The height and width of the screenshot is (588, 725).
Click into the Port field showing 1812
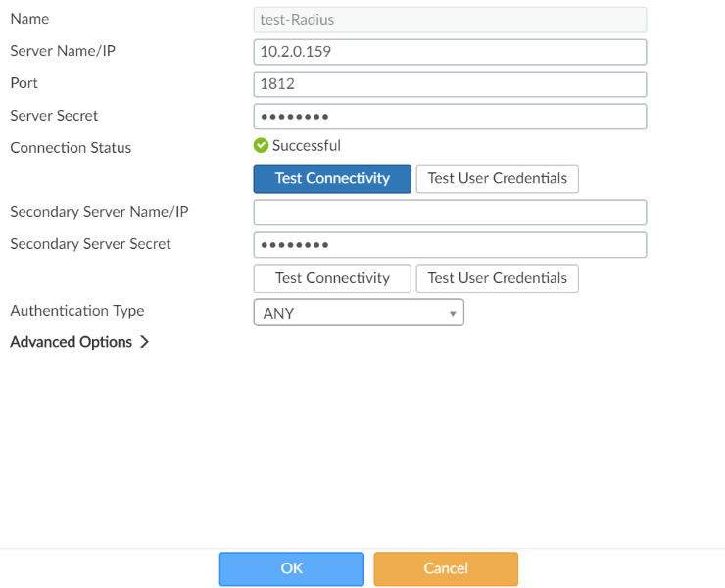[x=450, y=84]
